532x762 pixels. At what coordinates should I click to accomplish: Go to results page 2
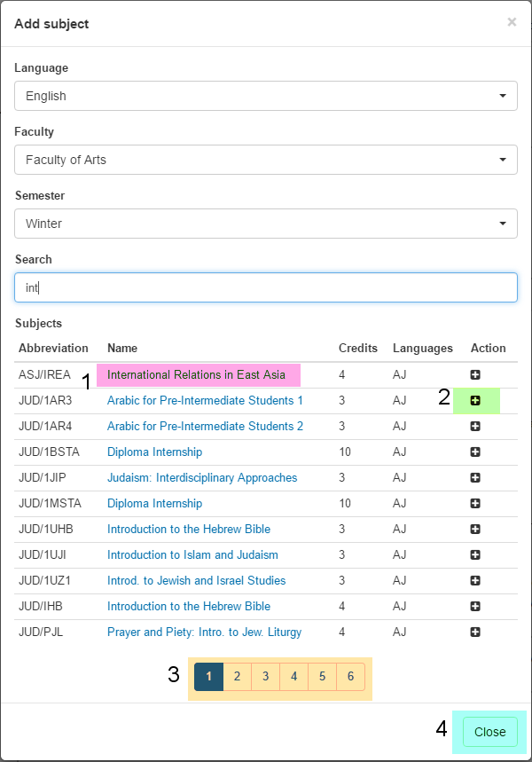[x=237, y=677]
